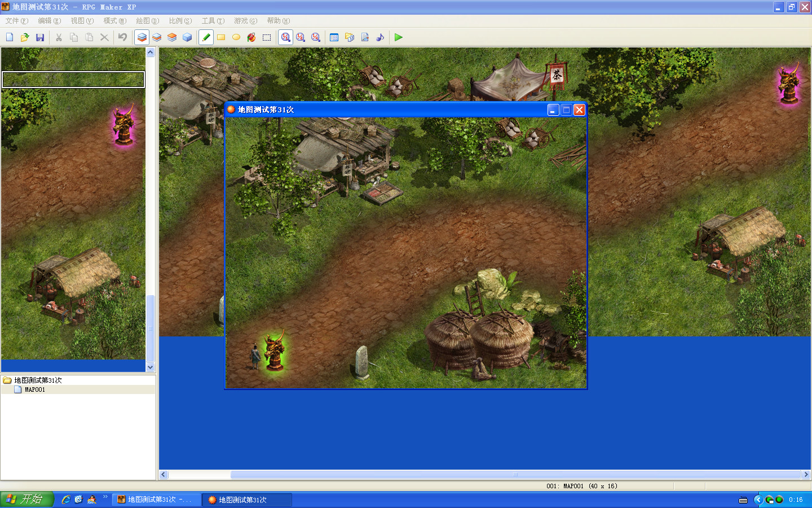Open the Script Editor icon
The height and width of the screenshot is (508, 812).
365,37
